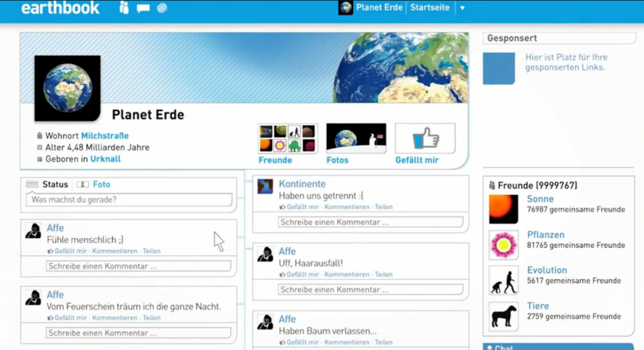Click Teilen on 'Haben Baum verlassen' post

383,342
